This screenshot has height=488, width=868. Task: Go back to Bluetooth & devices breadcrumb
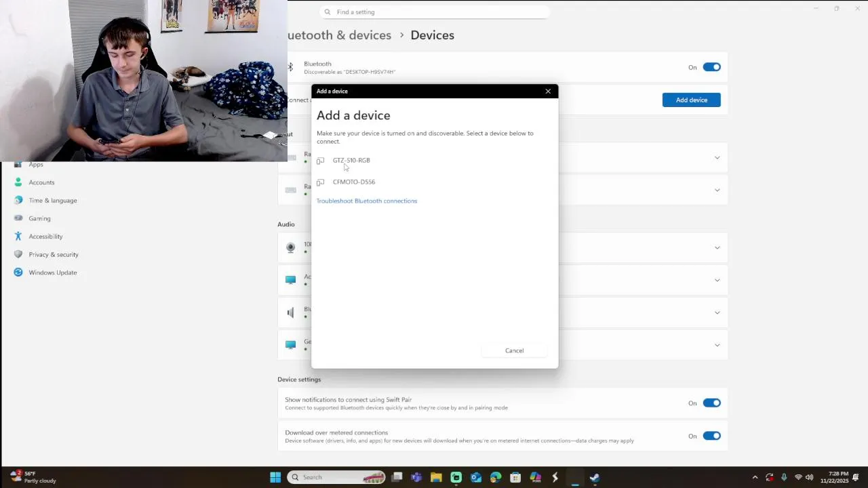point(340,35)
